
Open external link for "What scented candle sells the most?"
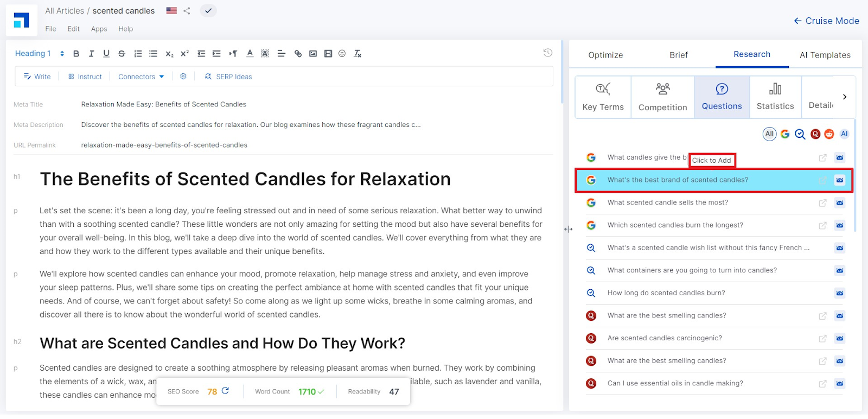click(822, 203)
